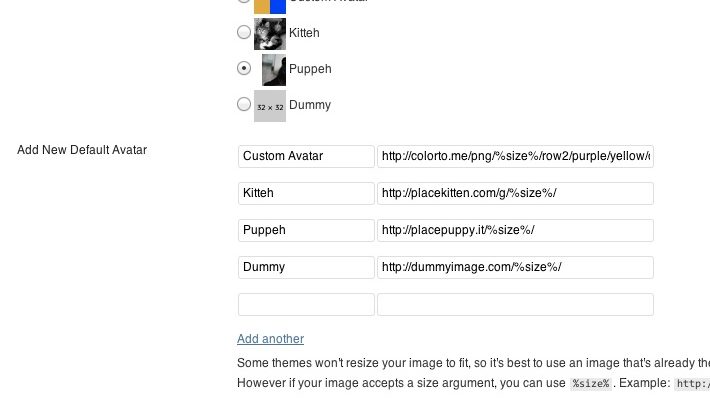This screenshot has width=710, height=420.
Task: Select the Custom Avatar radio button
Action: (x=244, y=3)
